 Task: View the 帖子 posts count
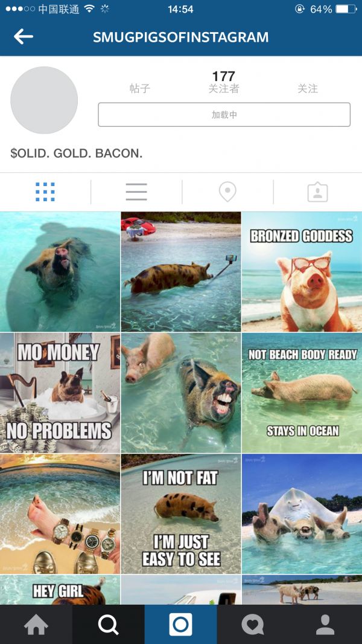[140, 88]
